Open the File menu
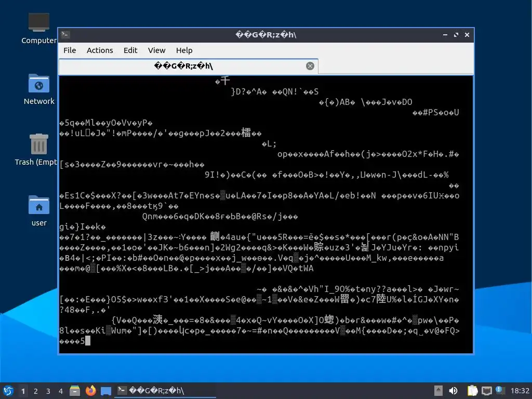This screenshot has width=532, height=399. (x=70, y=50)
